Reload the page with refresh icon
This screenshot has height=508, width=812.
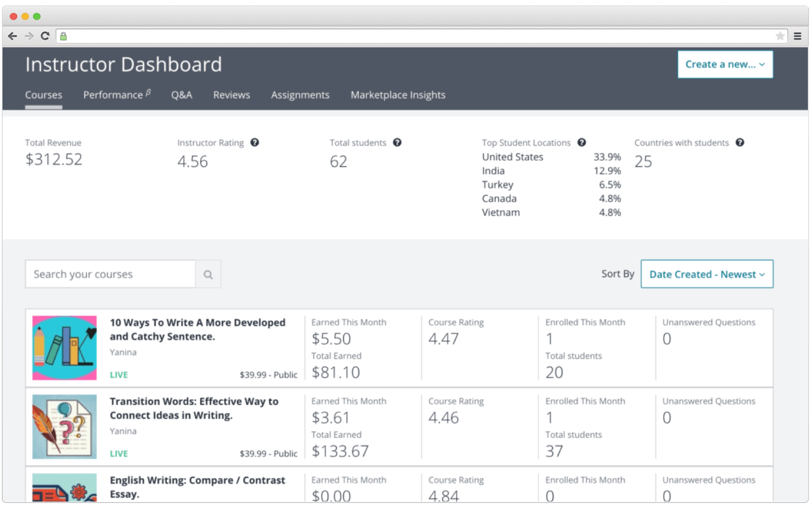pyautogui.click(x=45, y=36)
